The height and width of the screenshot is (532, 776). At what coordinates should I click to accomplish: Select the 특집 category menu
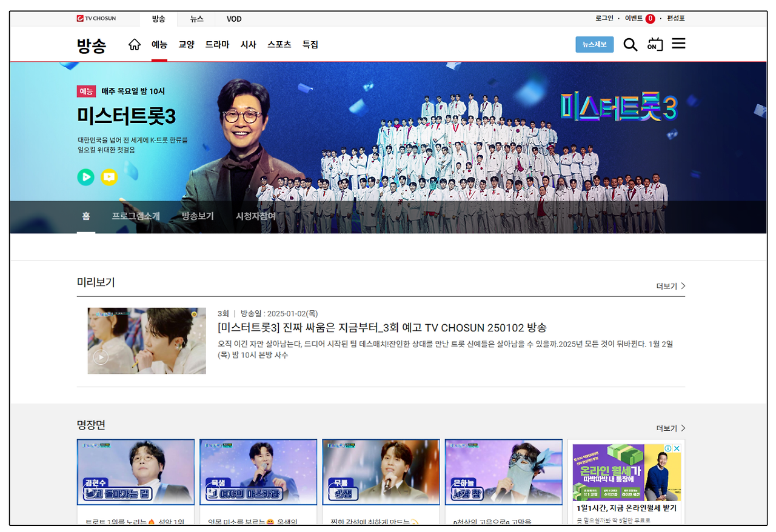tap(310, 44)
